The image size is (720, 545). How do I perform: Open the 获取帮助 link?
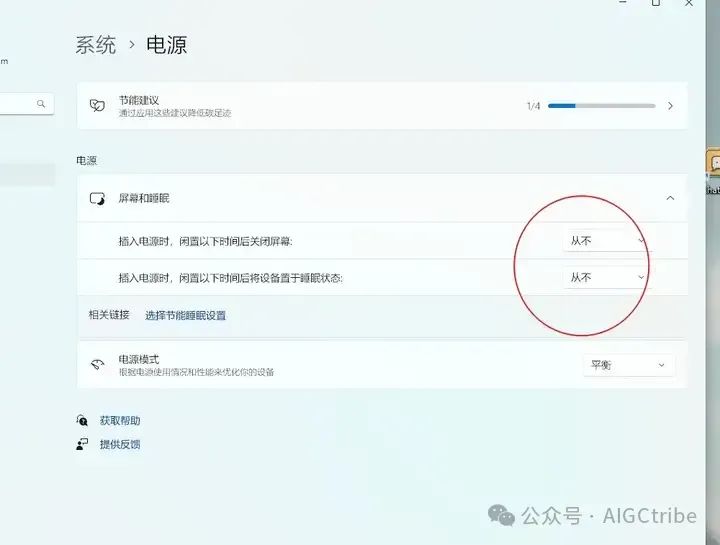pyautogui.click(x=120, y=421)
